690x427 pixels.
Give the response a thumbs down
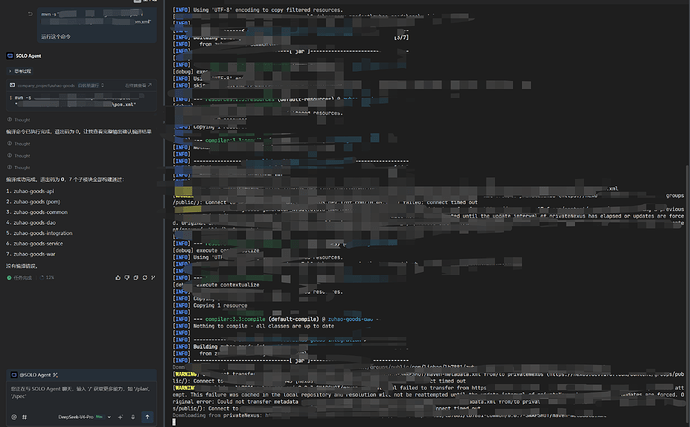click(127, 278)
